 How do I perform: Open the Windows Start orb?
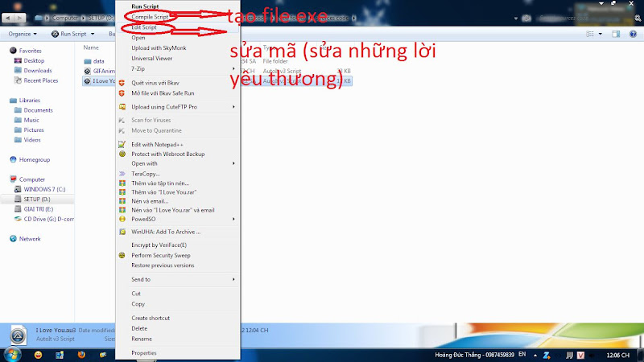(x=14, y=354)
